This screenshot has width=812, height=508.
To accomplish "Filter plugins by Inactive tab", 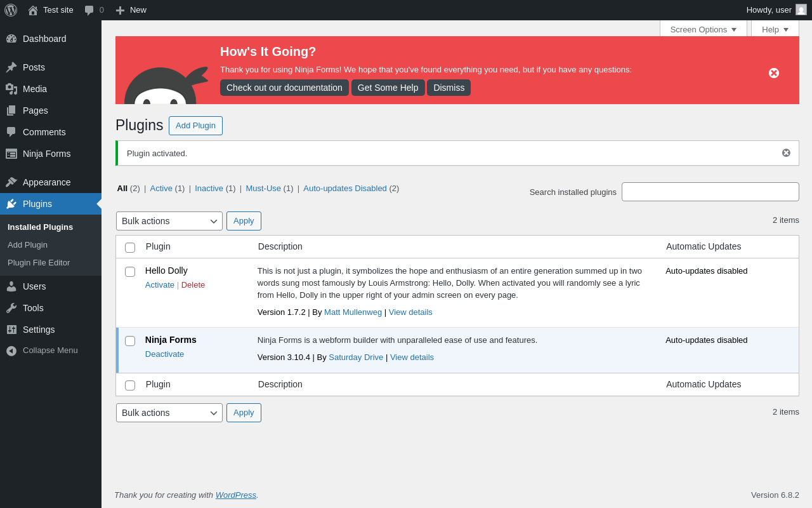I will click(209, 189).
